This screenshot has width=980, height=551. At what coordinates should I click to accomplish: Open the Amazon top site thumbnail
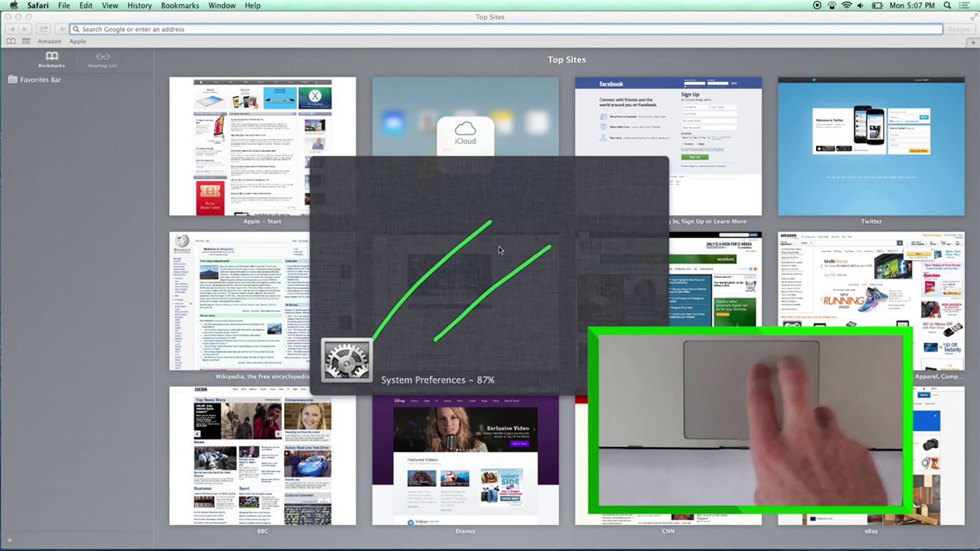click(x=871, y=280)
